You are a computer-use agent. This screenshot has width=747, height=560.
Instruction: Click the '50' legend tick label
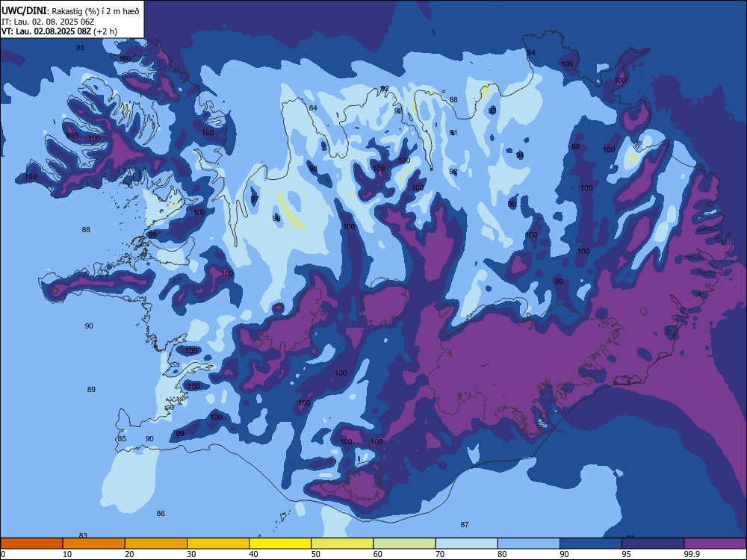(x=315, y=554)
